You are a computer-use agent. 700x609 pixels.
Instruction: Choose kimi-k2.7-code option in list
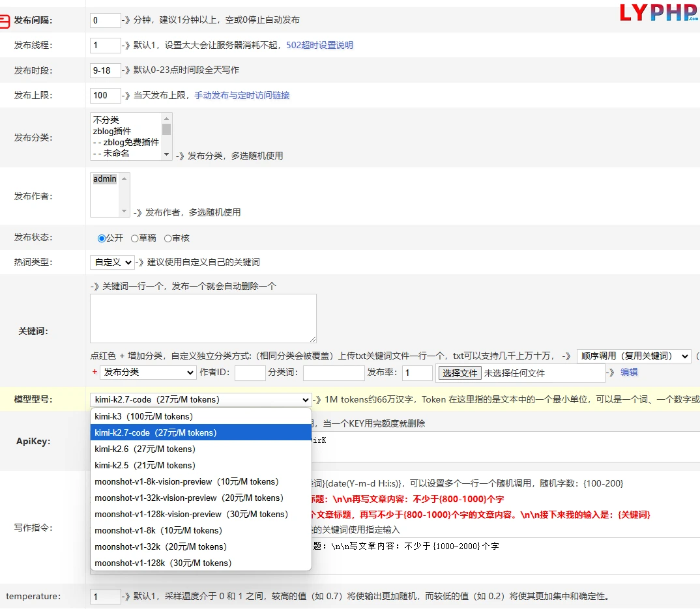click(x=201, y=432)
